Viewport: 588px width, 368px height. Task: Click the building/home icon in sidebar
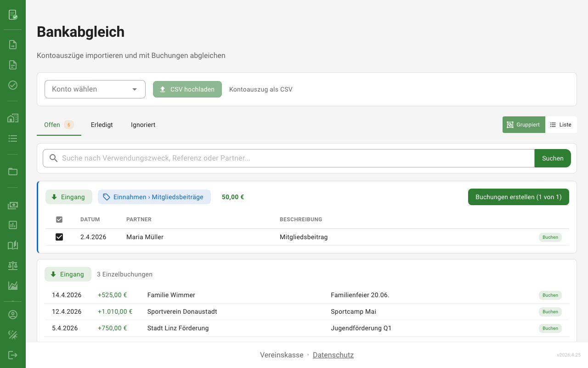click(13, 118)
